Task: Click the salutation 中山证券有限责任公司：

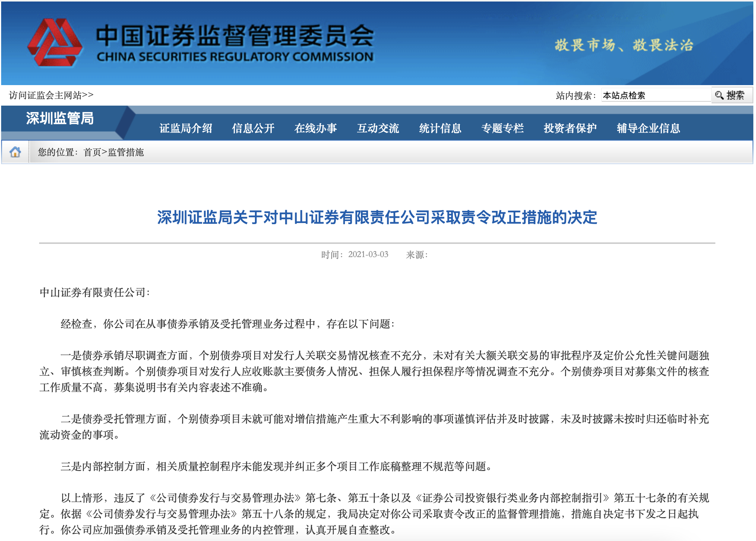Action: coord(95,292)
